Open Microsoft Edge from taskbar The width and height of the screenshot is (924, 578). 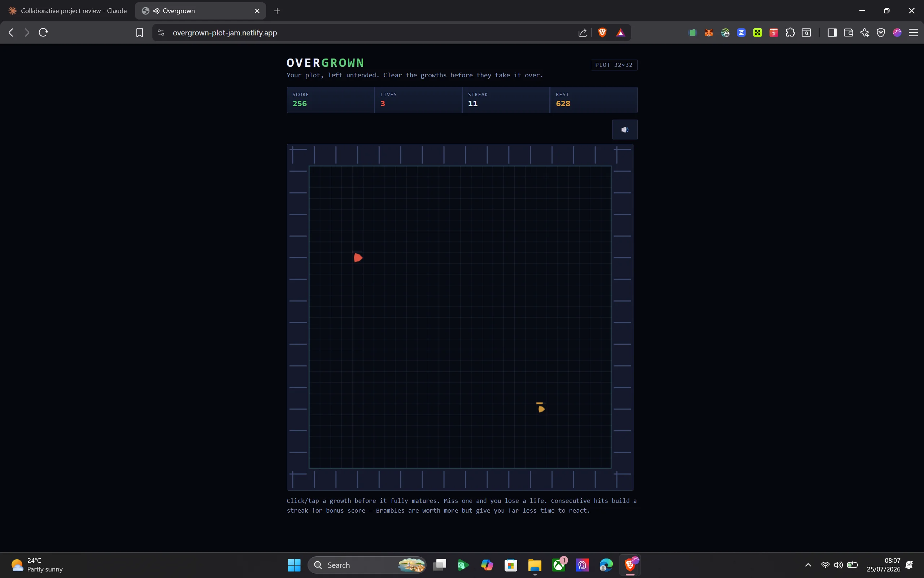coord(606,565)
